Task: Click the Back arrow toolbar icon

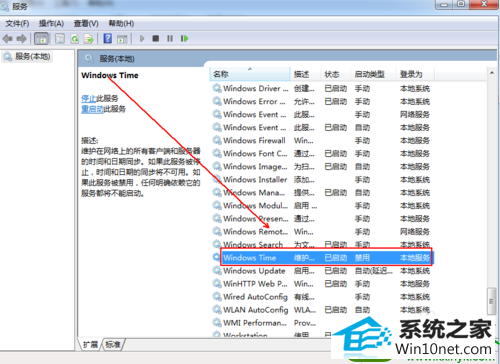Action: [x=7, y=39]
